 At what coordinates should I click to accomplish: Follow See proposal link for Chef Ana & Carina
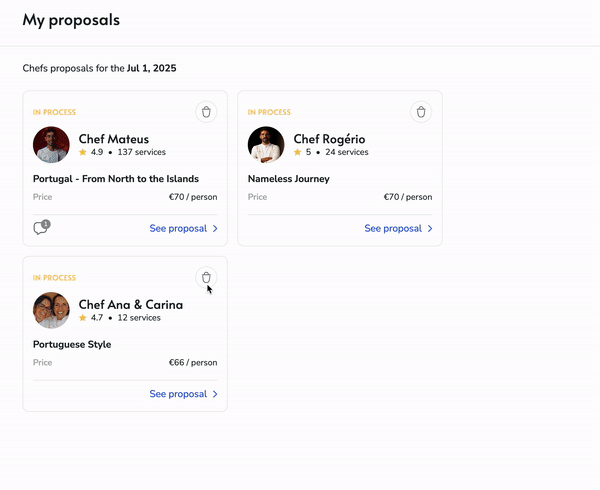(x=178, y=394)
